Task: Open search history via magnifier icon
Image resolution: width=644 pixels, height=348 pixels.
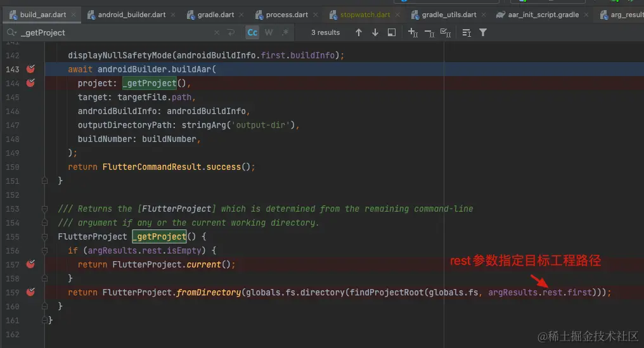Action: click(11, 32)
